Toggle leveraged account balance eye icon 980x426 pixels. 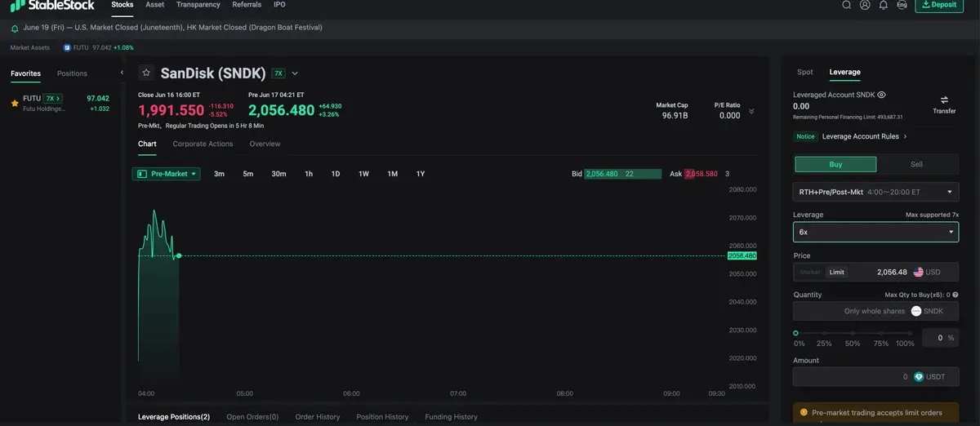(x=881, y=95)
